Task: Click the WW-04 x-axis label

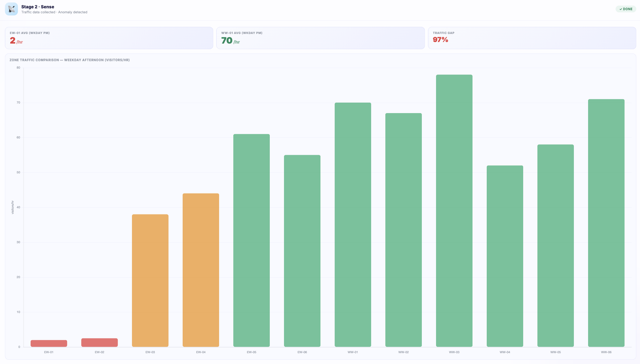Action: [505, 352]
